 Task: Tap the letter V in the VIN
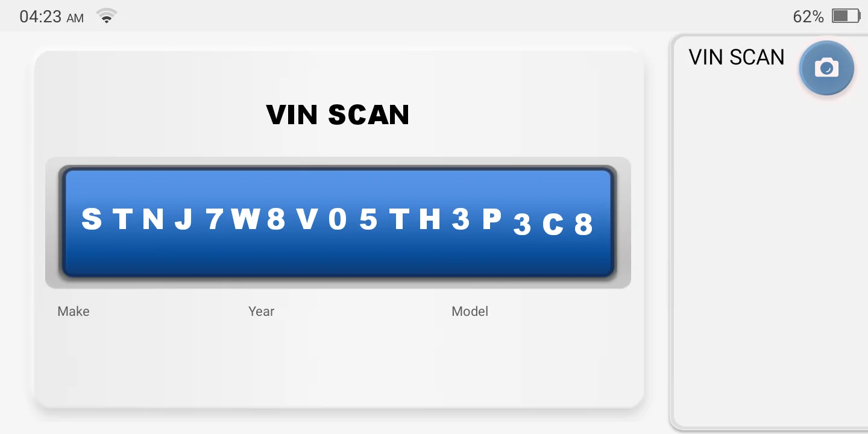[307, 219]
